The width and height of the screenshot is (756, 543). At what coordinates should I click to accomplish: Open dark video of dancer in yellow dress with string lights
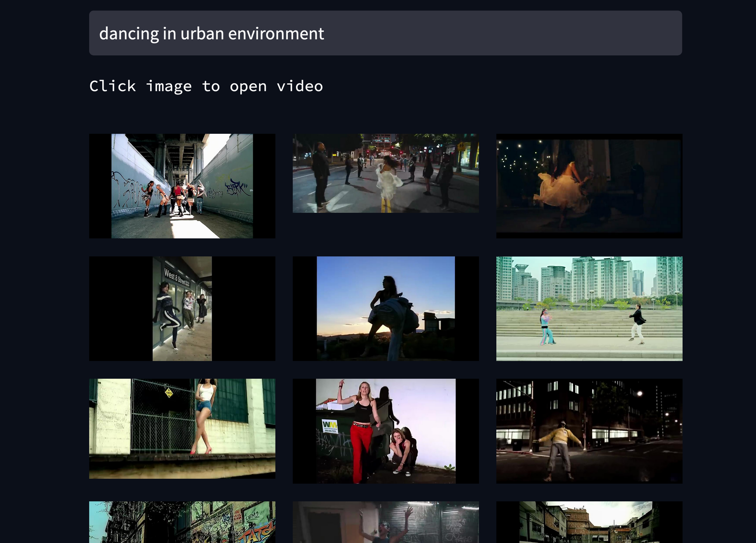(589, 186)
